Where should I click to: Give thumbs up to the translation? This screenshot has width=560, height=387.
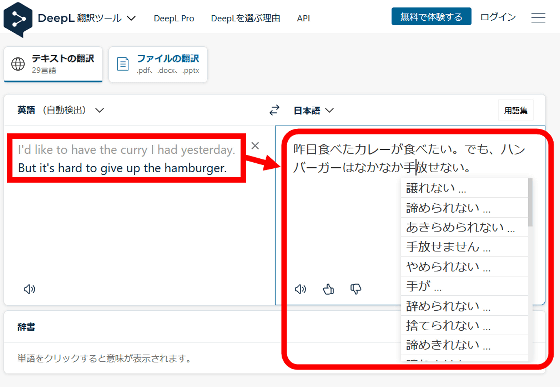coord(328,289)
